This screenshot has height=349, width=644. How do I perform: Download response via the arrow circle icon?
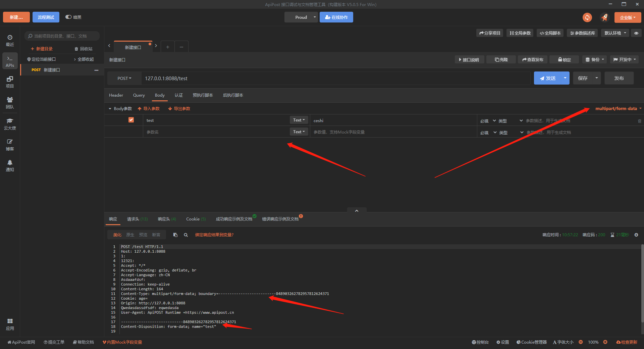click(636, 235)
